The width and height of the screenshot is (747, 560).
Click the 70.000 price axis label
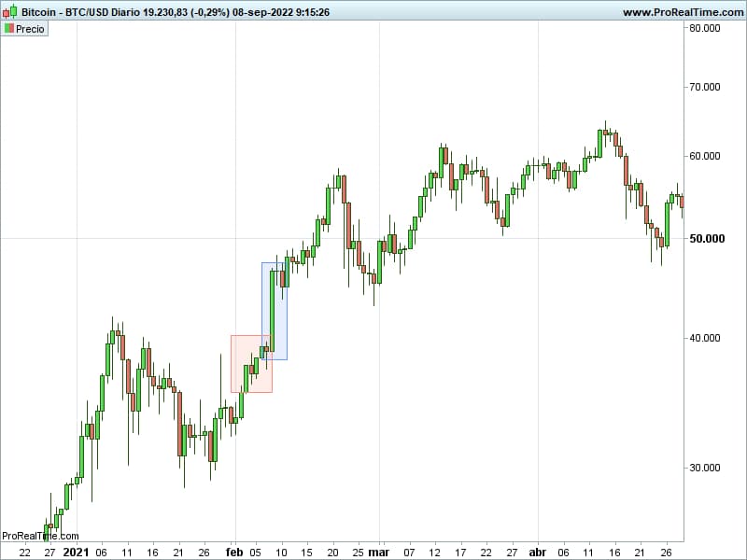tap(705, 88)
